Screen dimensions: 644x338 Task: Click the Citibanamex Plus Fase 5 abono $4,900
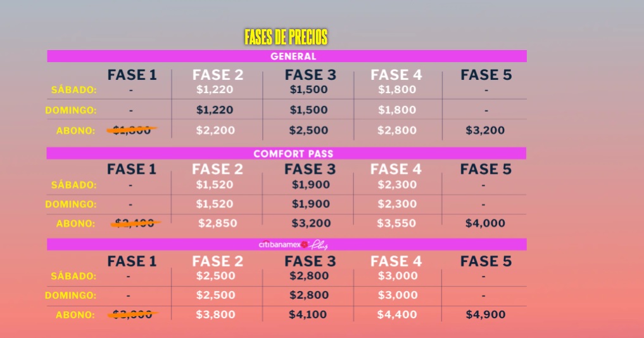click(486, 315)
